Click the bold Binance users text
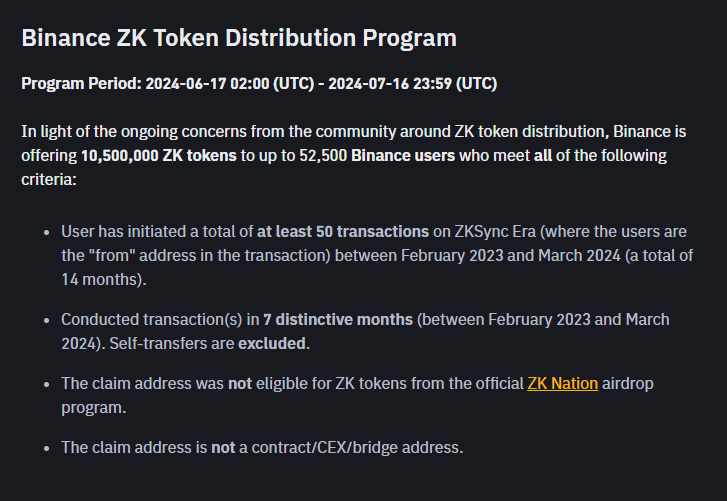The height and width of the screenshot is (501, 727). point(403,156)
